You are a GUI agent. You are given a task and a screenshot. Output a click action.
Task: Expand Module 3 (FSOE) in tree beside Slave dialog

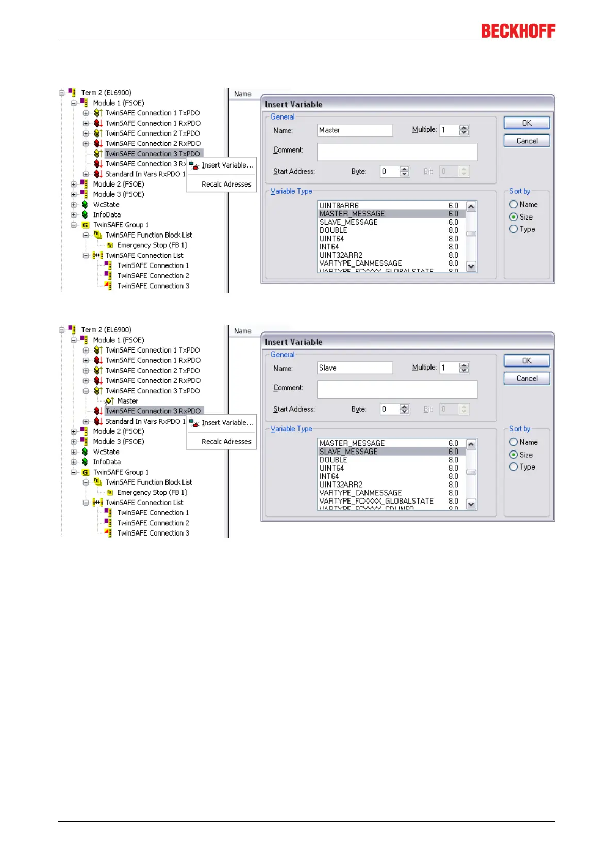74,442
